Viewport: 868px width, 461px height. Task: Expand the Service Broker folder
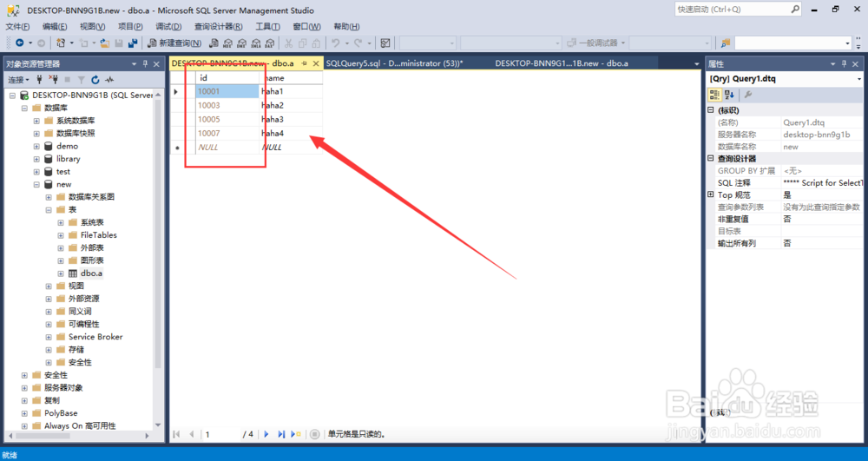(49, 337)
